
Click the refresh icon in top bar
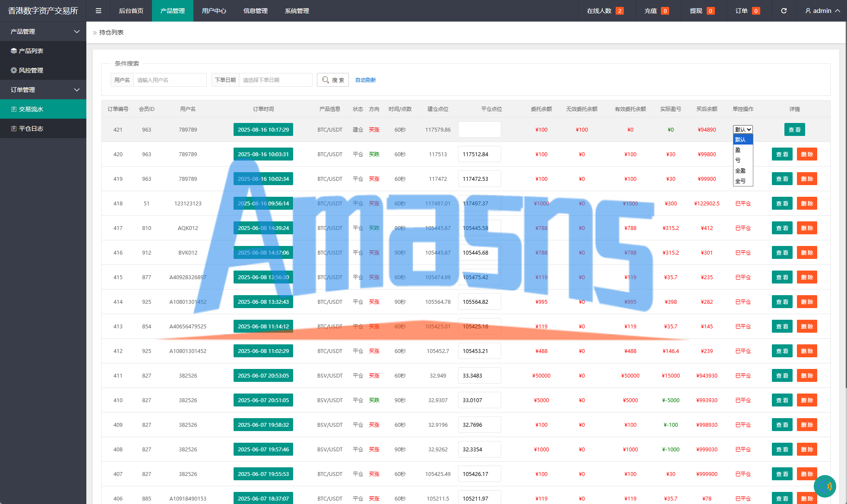[784, 11]
